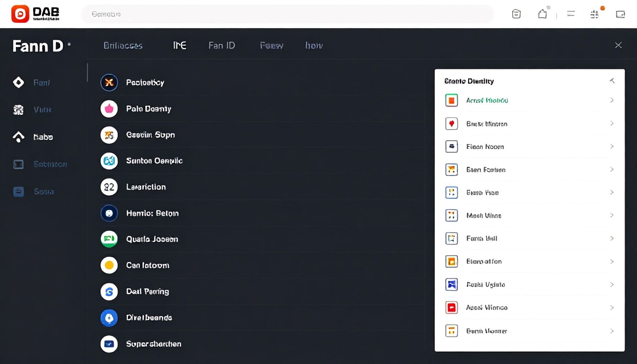Open the Enliocses tab
The width and height of the screenshot is (637, 364).
pos(123,45)
